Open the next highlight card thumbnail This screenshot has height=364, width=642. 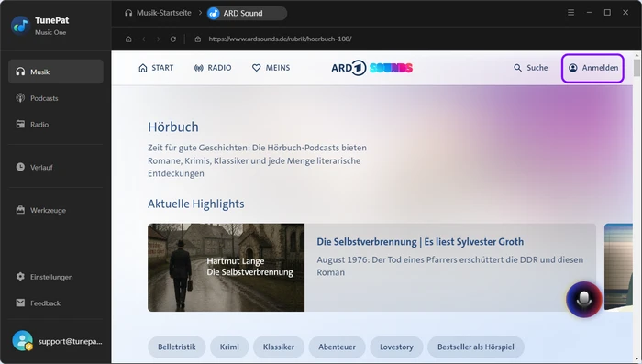tap(618, 267)
